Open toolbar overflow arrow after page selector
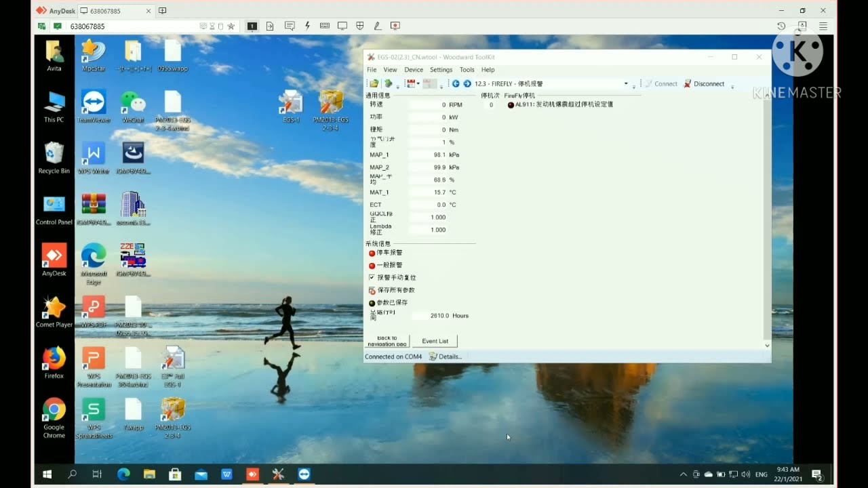 click(x=634, y=86)
